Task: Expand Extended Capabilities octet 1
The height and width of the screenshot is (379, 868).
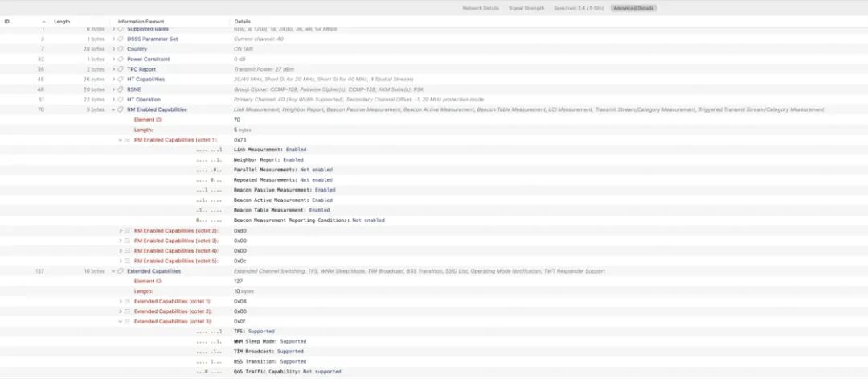Action: 120,301
